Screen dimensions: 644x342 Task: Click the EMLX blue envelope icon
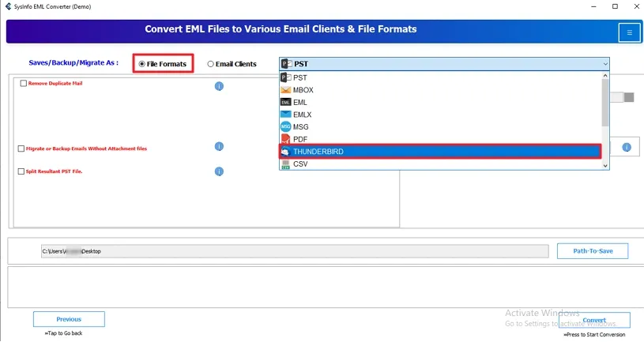(x=286, y=115)
